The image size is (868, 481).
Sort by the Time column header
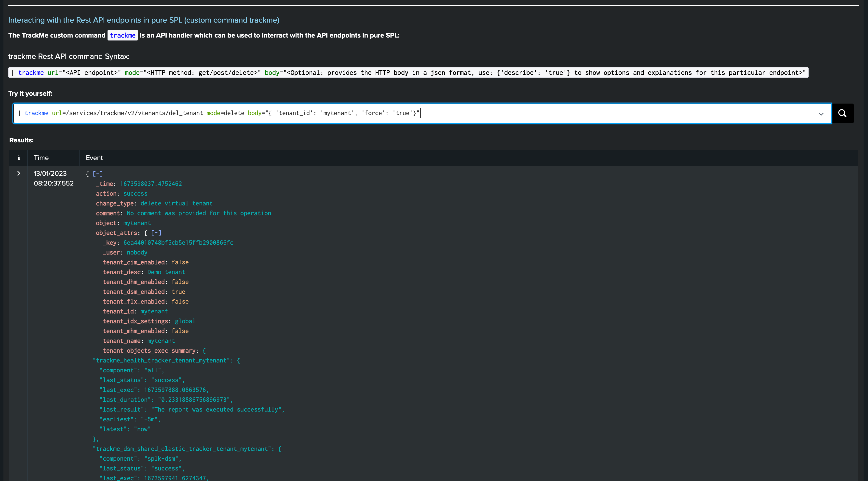tap(41, 158)
